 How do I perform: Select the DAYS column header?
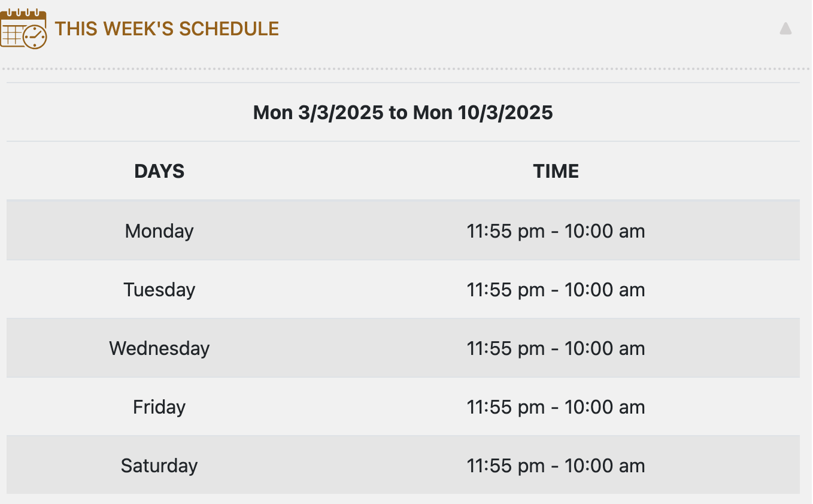coord(159,171)
